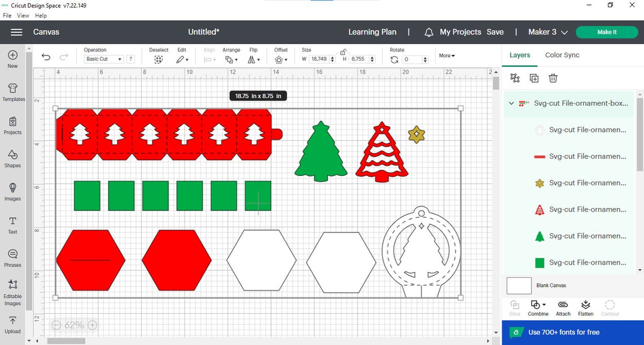Viewport: 644px width, 345px height.
Task: Click the 62% zoom level text
Action: 75,325
